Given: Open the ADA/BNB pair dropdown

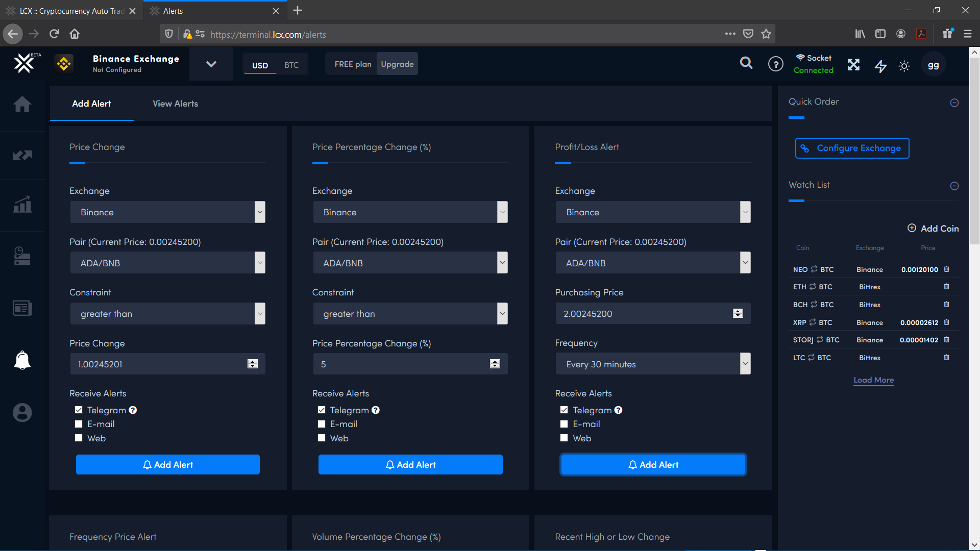Looking at the screenshot, I should coord(167,262).
